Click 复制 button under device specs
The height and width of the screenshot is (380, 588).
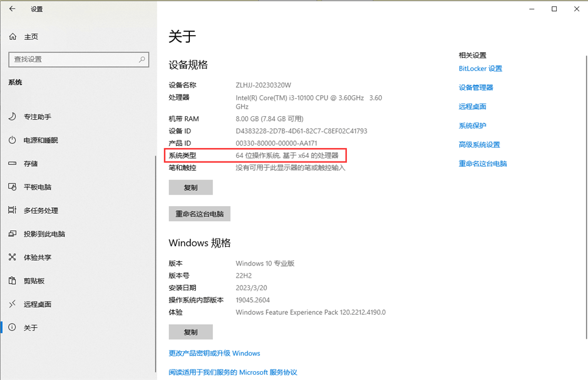191,187
